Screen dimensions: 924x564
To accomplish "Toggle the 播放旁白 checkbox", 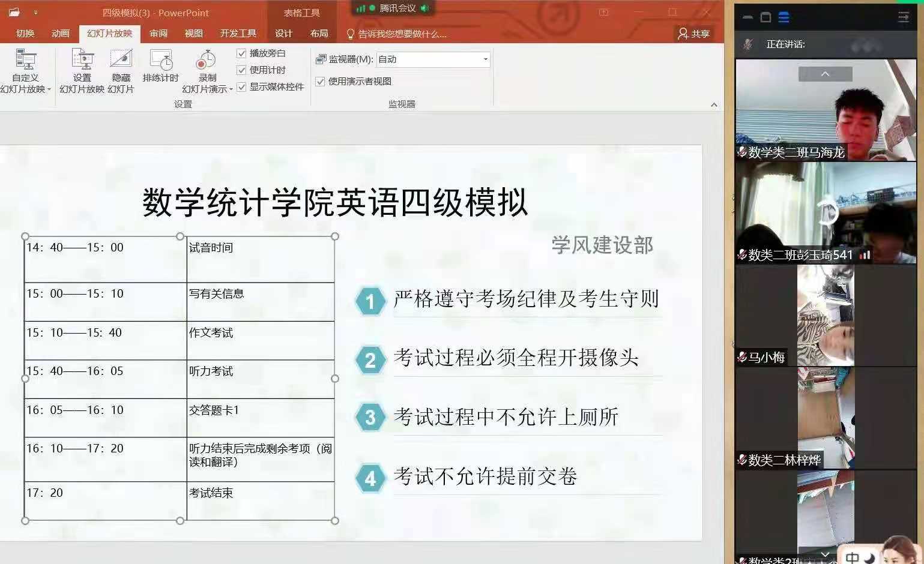I will (242, 53).
